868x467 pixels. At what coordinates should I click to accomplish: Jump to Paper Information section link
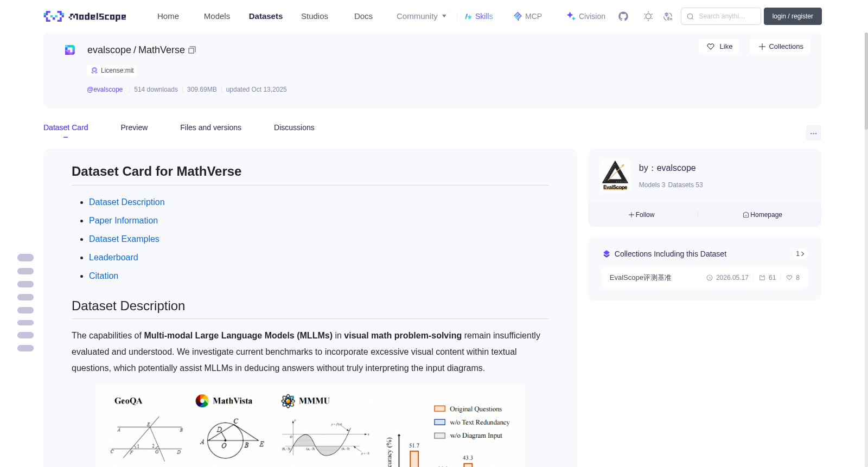point(124,221)
